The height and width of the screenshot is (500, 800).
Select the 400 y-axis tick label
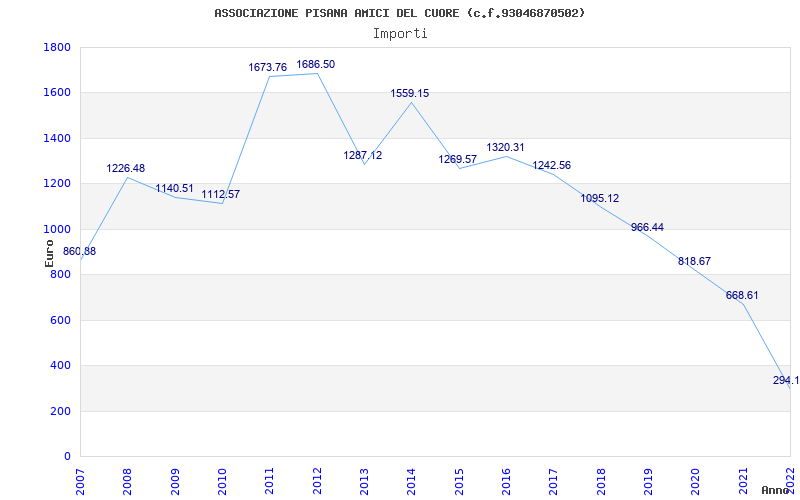pos(61,366)
